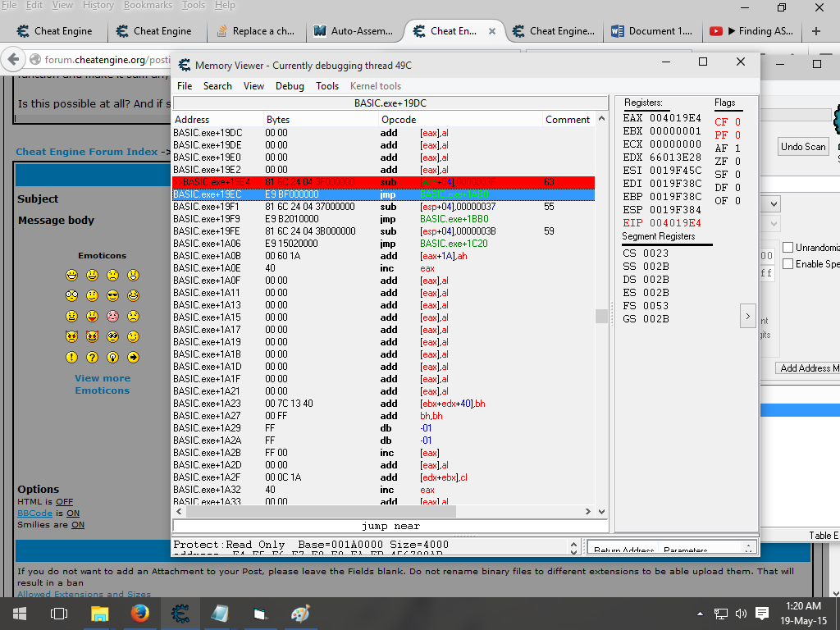The height and width of the screenshot is (630, 840).
Task: Switch to the Auto-Assem... browser tab
Action: click(x=355, y=31)
